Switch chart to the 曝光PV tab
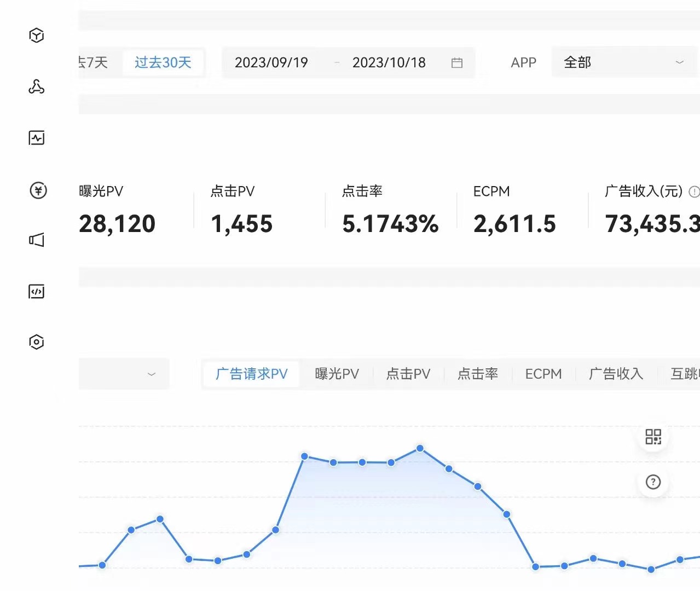The width and height of the screenshot is (700, 591). click(337, 374)
